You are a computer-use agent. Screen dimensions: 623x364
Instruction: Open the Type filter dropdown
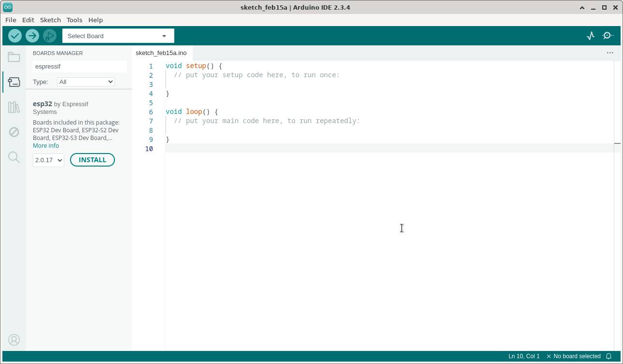[x=86, y=82]
